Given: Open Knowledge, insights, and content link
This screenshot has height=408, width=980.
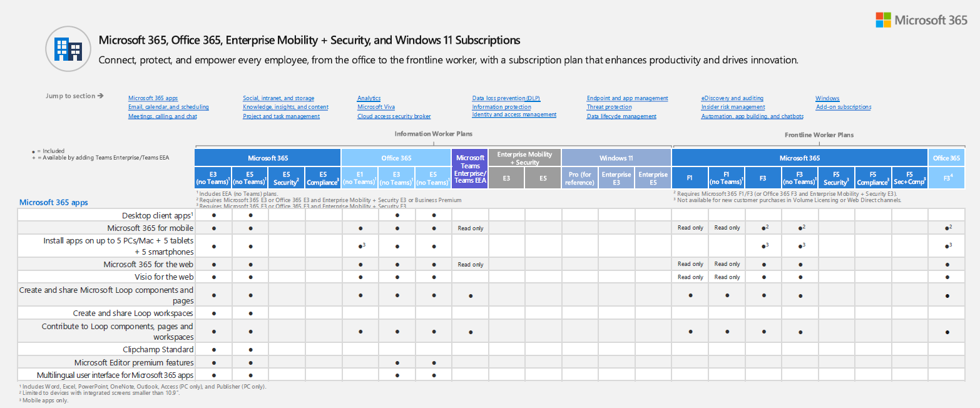Looking at the screenshot, I should tap(285, 107).
